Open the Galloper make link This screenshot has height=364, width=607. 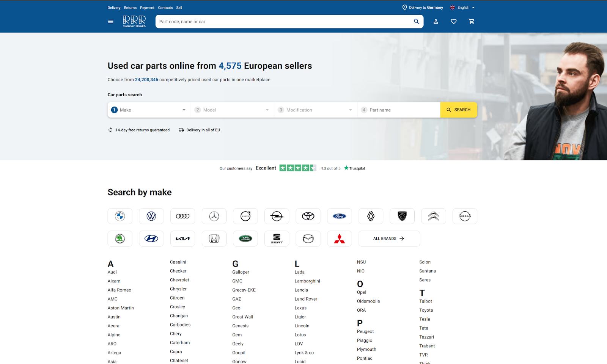(241, 272)
